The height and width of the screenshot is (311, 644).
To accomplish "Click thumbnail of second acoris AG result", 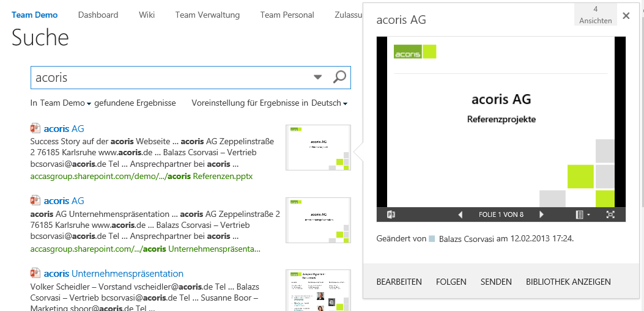I will pos(318,221).
